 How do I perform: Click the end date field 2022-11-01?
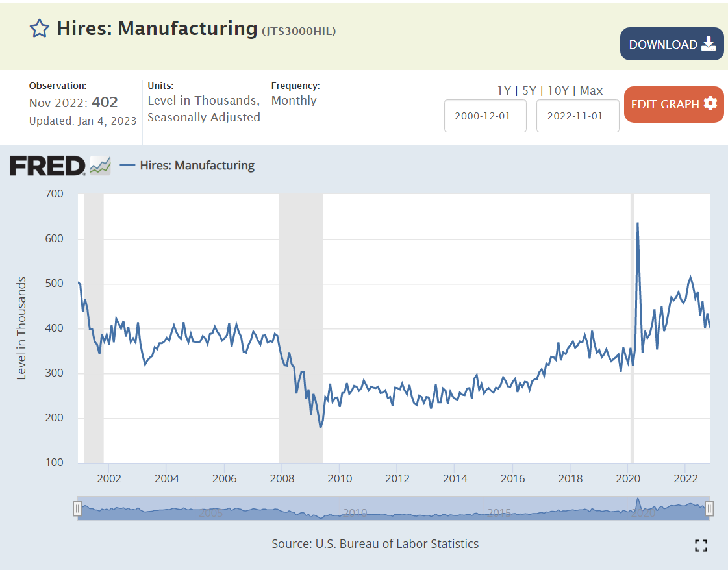577,116
